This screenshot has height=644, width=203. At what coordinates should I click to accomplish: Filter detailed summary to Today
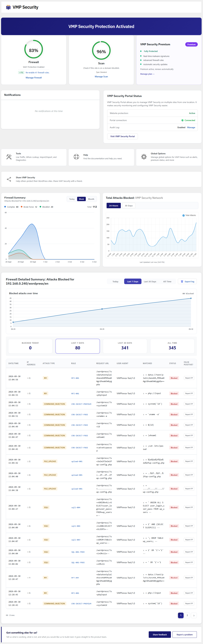coord(116,281)
